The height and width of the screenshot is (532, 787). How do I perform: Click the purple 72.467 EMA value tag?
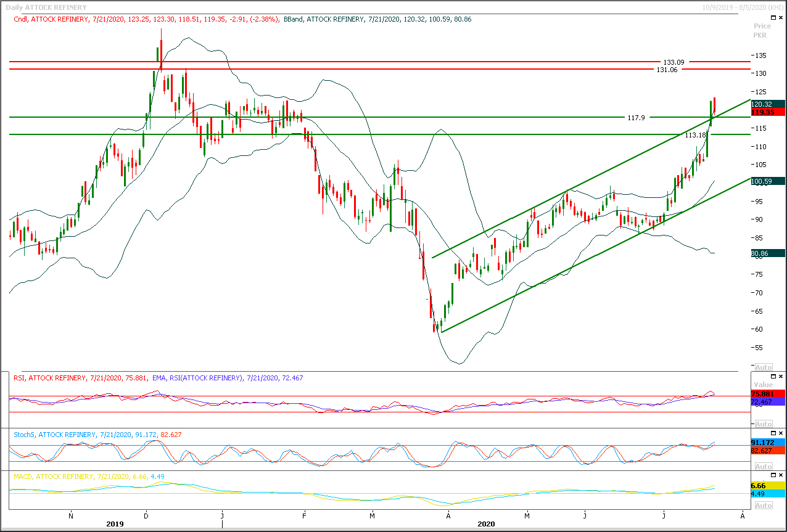[768, 402]
